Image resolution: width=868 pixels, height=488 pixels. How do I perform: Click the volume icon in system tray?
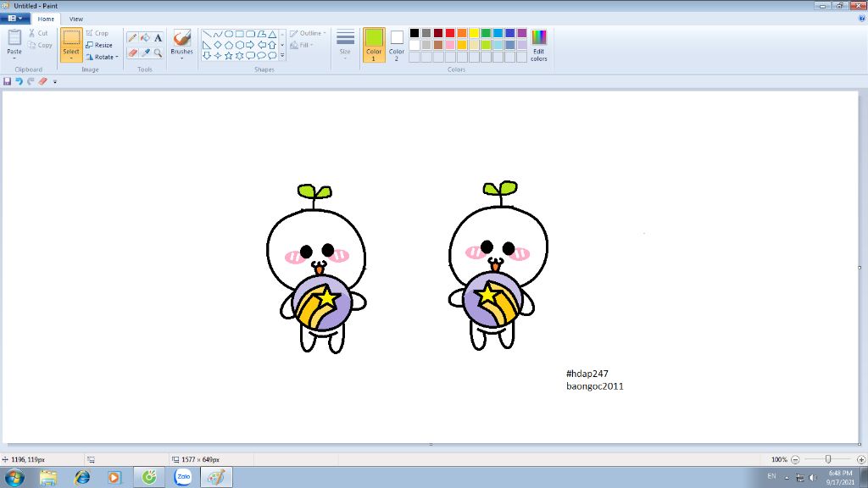[813, 478]
